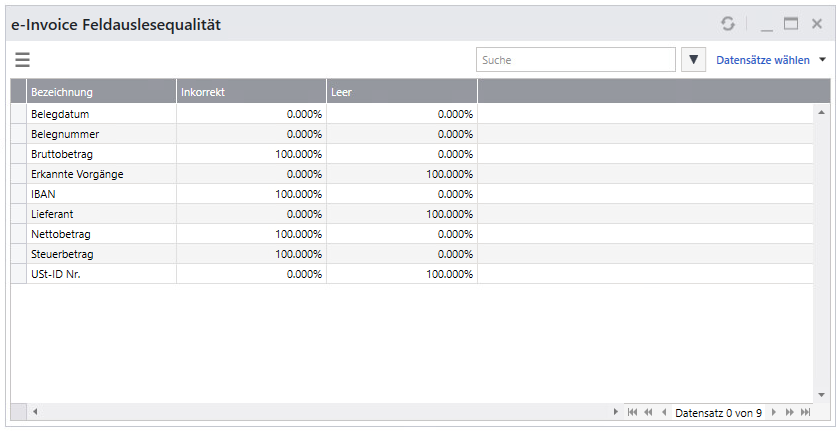Click the filter funnel icon
Image resolution: width=836 pixels, height=431 pixels.
point(694,60)
